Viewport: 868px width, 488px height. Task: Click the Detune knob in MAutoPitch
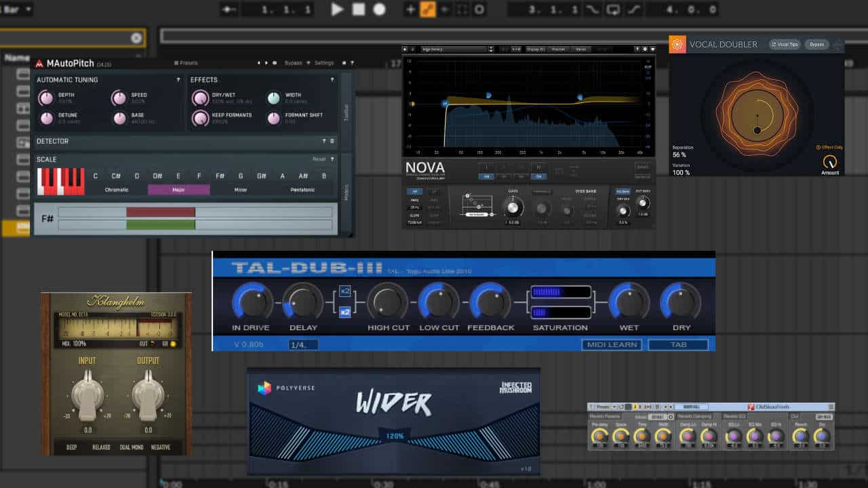point(46,119)
